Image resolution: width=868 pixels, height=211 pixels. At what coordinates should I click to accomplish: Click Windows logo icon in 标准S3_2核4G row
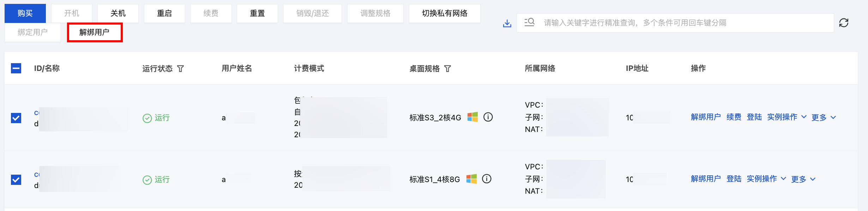[x=472, y=117]
